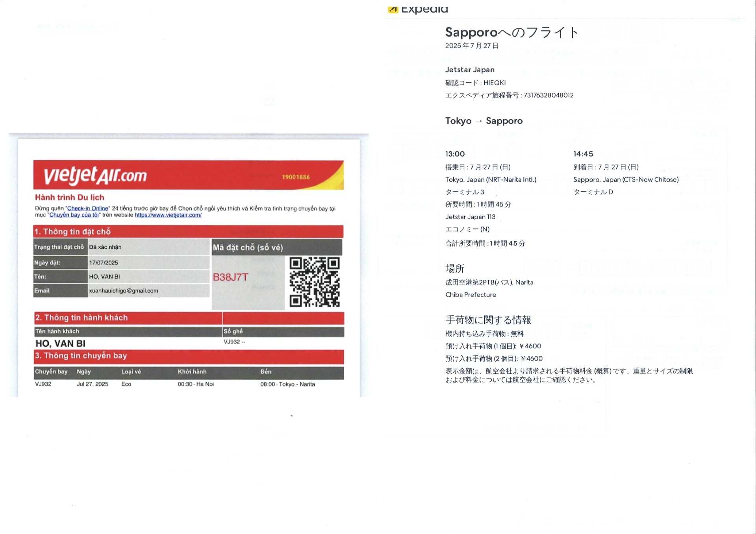Open the Chuyến bay của tôi link
756x534 pixels.
pyautogui.click(x=74, y=215)
